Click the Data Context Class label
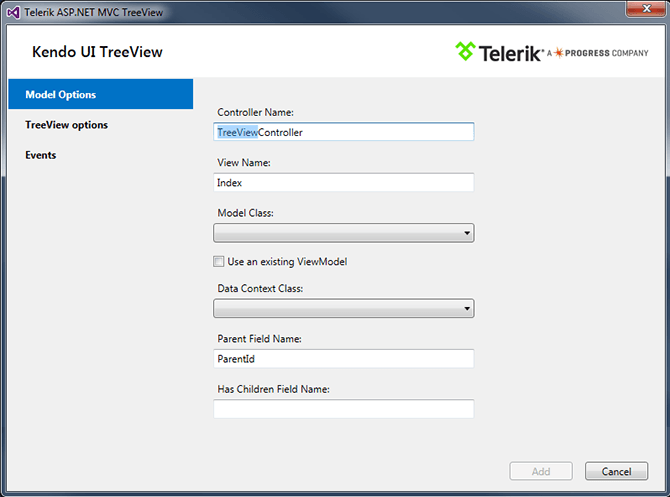670x497 pixels. [260, 288]
